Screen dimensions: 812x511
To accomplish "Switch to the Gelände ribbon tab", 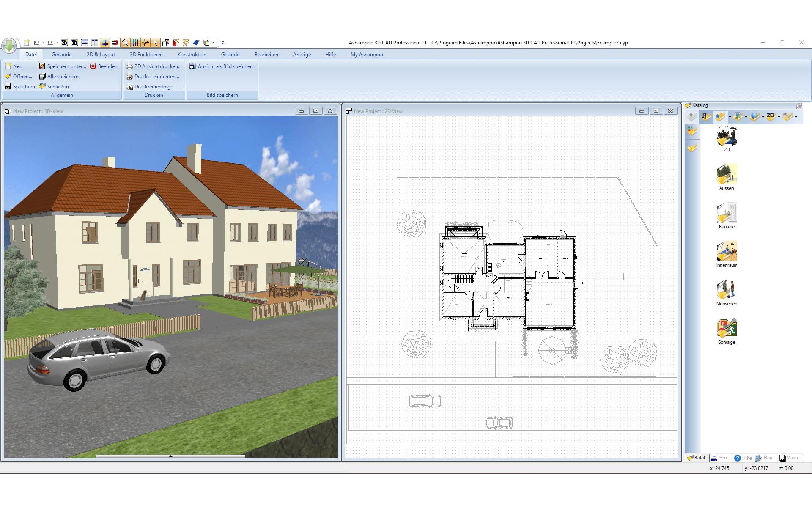I will (x=230, y=55).
